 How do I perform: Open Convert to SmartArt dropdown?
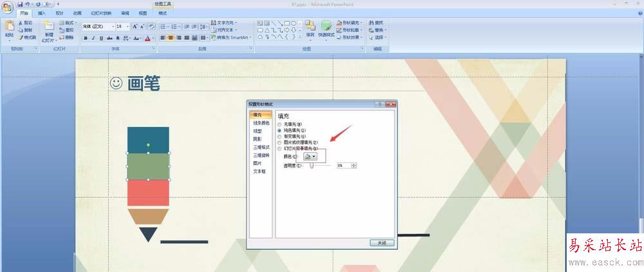231,37
